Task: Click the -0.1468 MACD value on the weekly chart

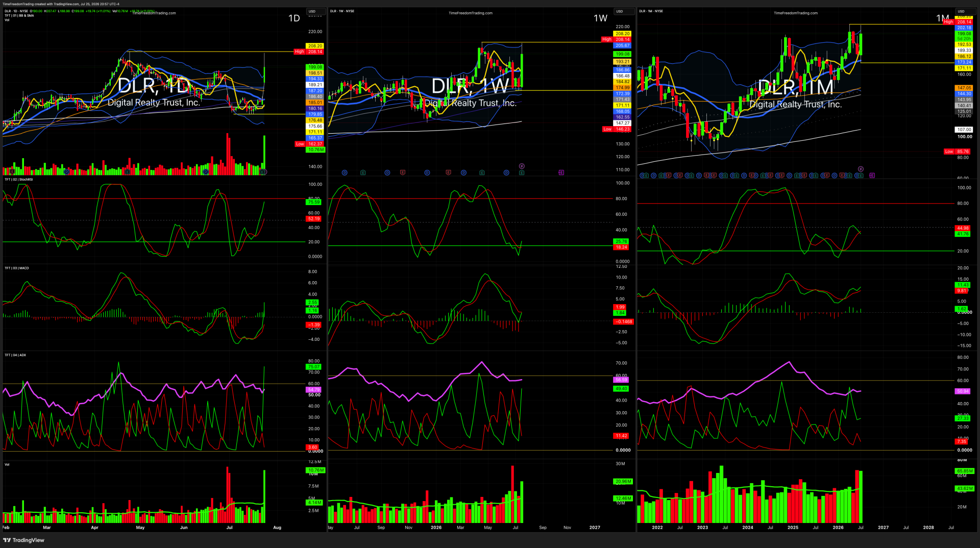Action: [623, 321]
